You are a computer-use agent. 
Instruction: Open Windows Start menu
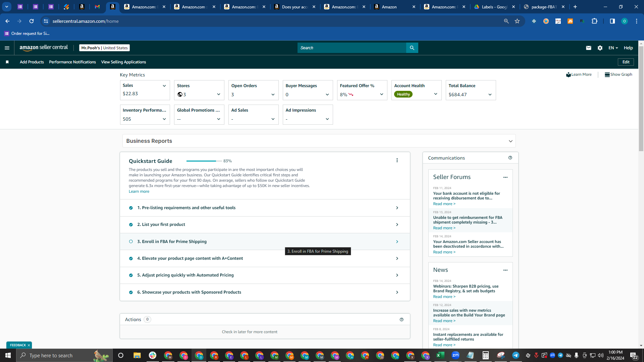[8, 355]
